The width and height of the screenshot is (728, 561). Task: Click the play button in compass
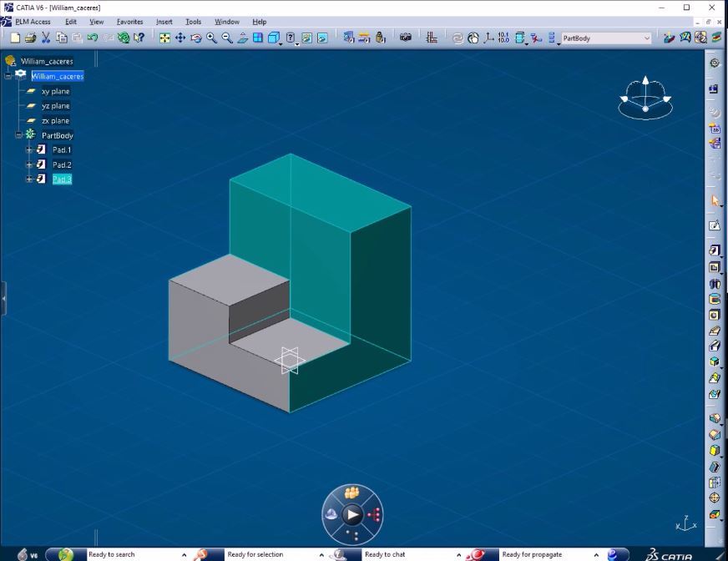[352, 514]
